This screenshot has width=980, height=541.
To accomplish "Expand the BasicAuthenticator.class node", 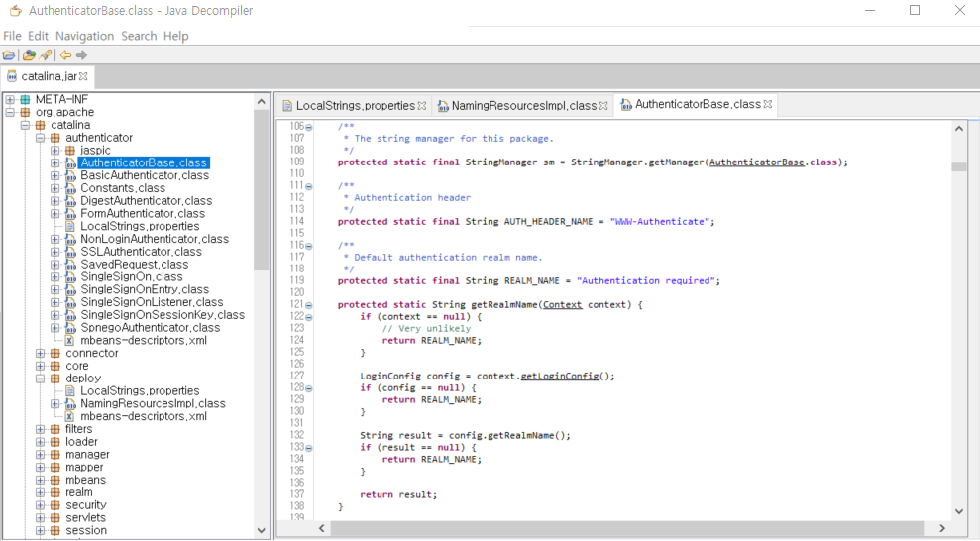I will click(55, 175).
